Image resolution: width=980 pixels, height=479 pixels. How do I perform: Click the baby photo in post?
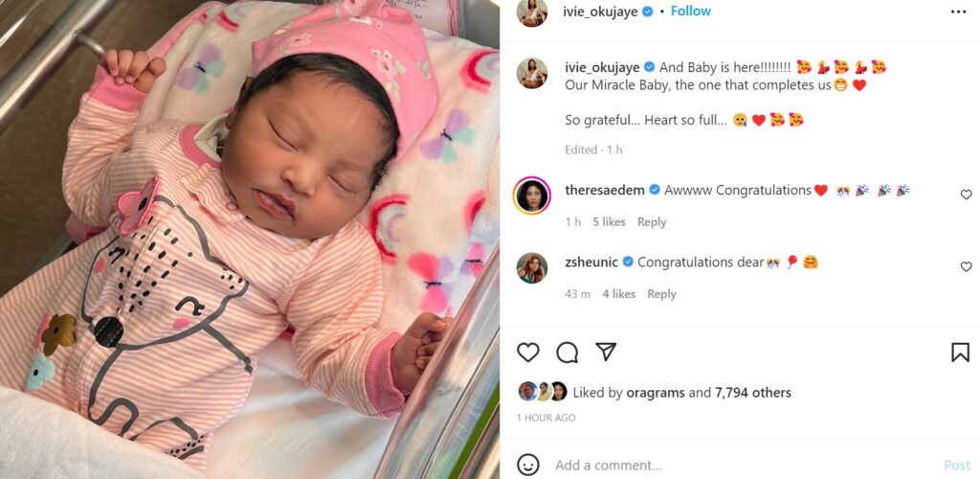tap(250, 239)
